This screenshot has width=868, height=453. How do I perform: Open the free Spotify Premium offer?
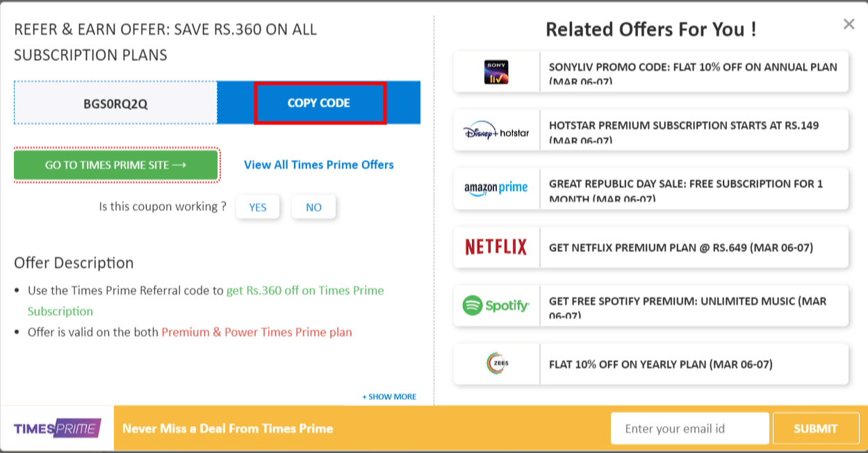point(693,306)
